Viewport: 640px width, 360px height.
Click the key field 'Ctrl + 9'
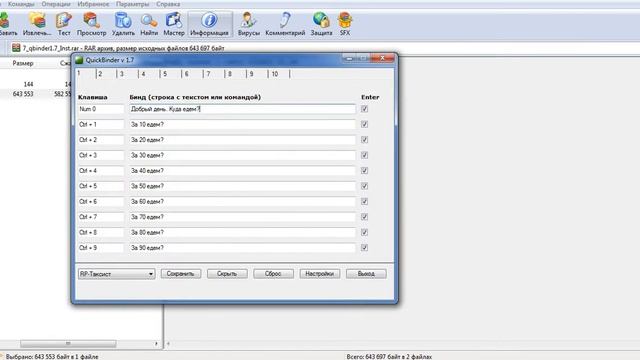tap(101, 248)
